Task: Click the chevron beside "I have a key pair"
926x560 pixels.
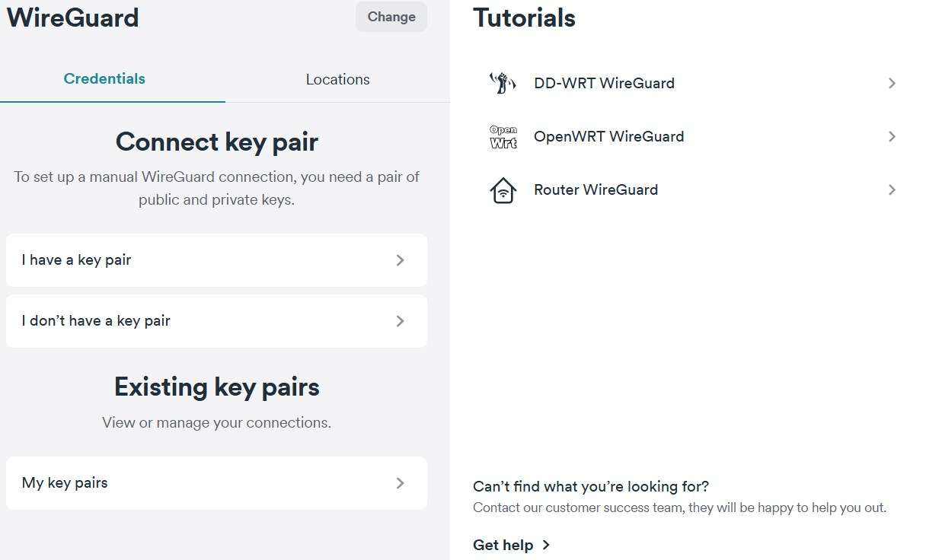Action: point(401,260)
